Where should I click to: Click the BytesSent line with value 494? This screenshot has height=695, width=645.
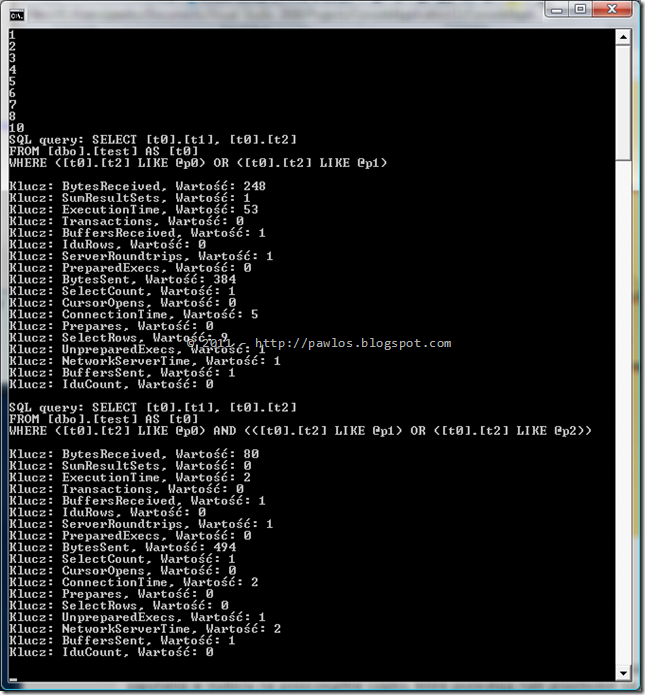click(x=122, y=547)
